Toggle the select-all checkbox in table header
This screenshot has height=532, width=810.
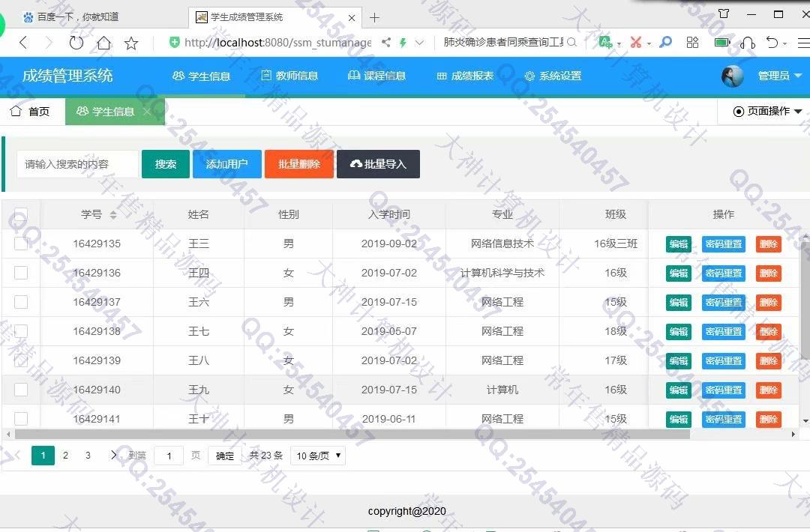[x=21, y=214]
